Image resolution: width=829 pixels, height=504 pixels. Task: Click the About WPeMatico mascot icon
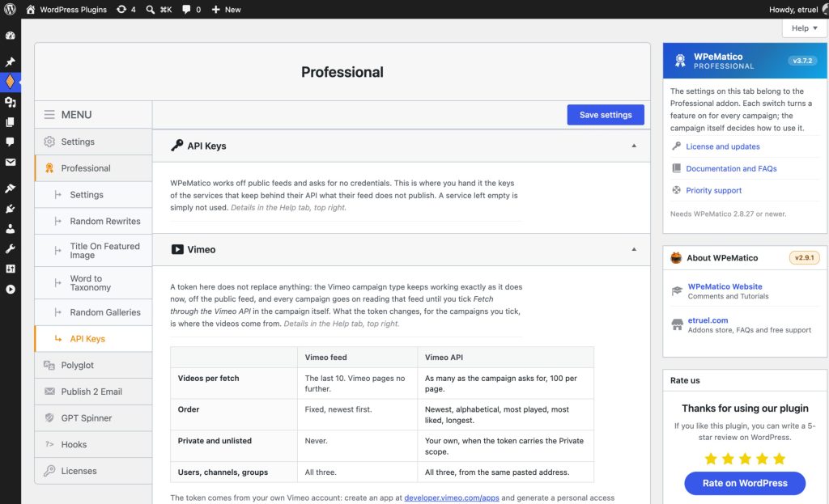[x=676, y=258]
